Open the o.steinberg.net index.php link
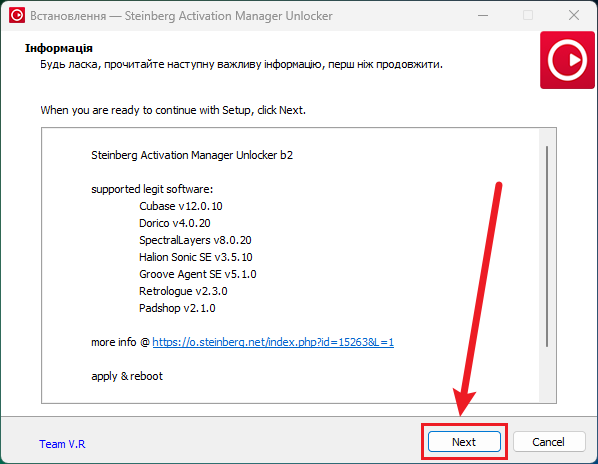This screenshot has height=464, width=598. click(273, 342)
